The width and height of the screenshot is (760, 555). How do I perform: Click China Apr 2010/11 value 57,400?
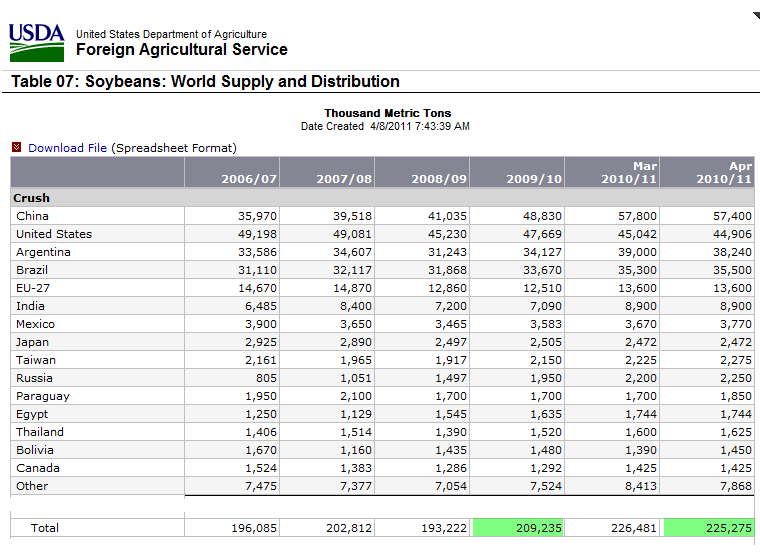(x=732, y=216)
